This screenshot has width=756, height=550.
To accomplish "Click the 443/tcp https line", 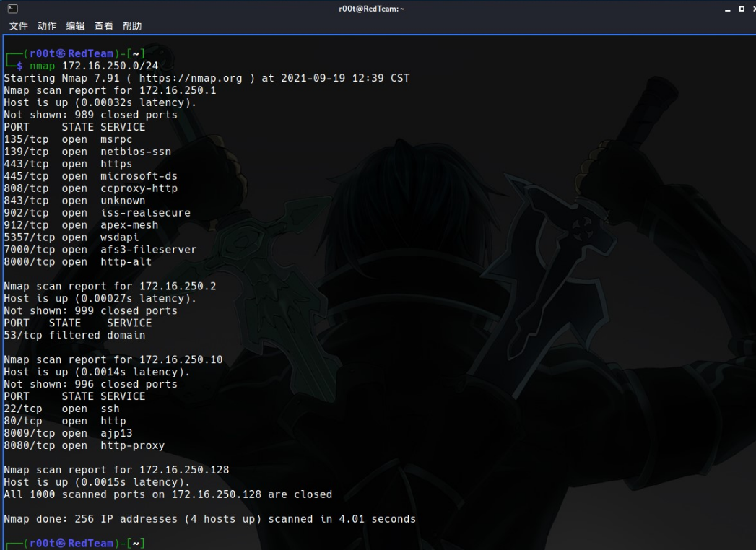I will [69, 163].
